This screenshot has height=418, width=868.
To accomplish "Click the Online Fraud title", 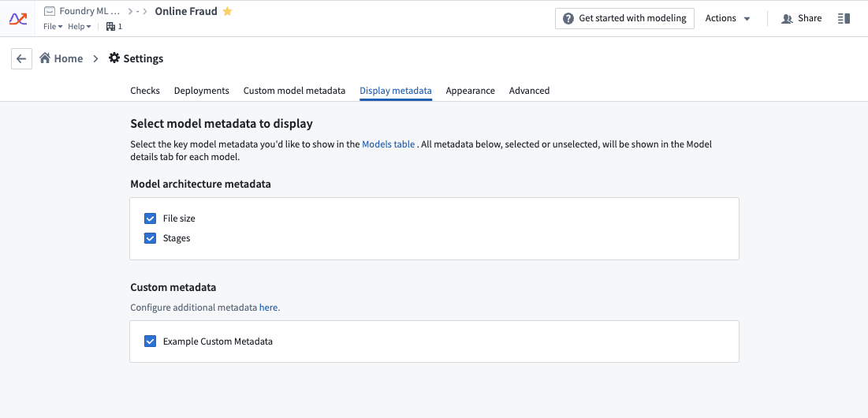I will pos(186,11).
